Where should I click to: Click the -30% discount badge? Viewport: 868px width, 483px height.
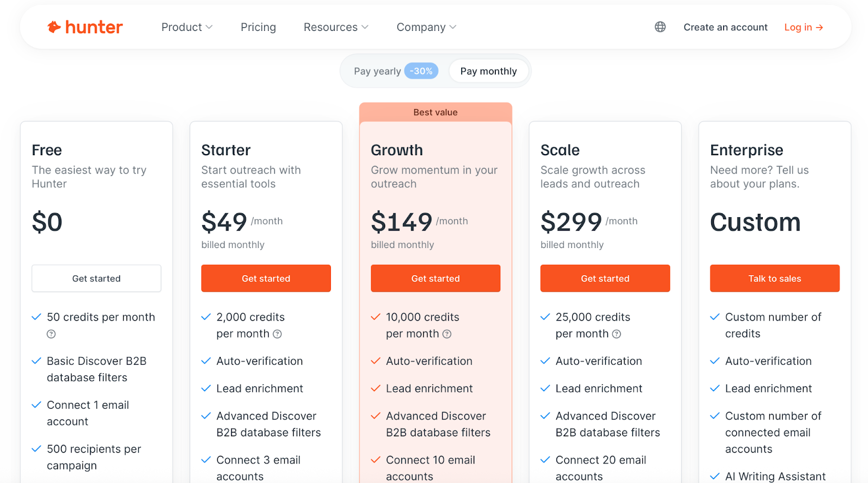421,71
